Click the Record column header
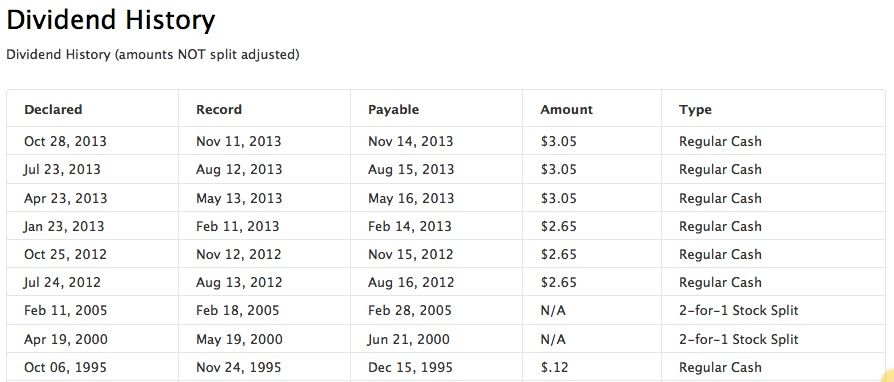Screen dimensions: 894x382 (x=219, y=109)
